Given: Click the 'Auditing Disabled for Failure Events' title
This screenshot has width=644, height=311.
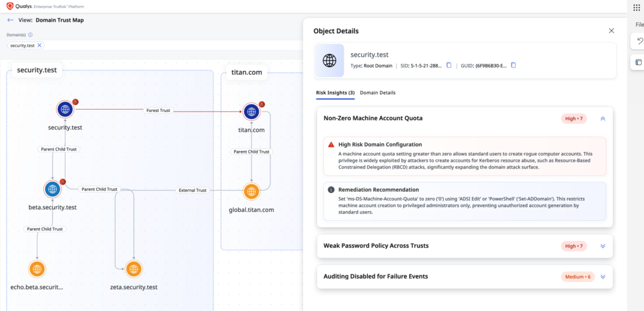Looking at the screenshot, I should coord(376,277).
